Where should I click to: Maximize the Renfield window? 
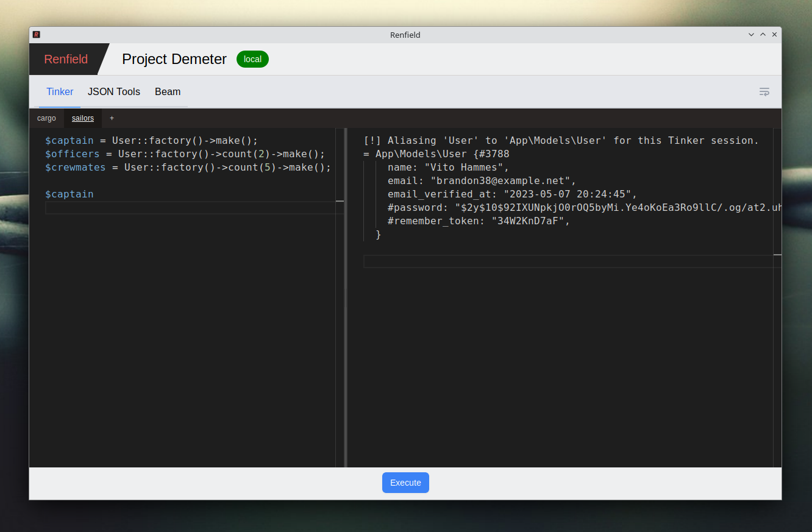click(763, 35)
